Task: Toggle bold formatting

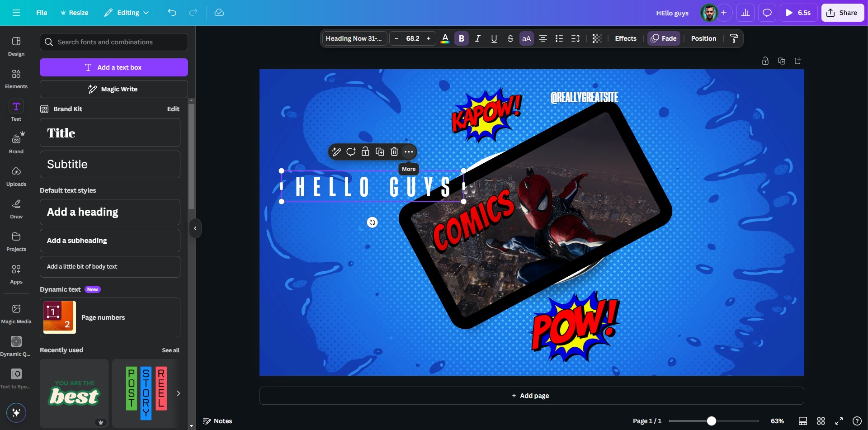Action: [x=461, y=38]
